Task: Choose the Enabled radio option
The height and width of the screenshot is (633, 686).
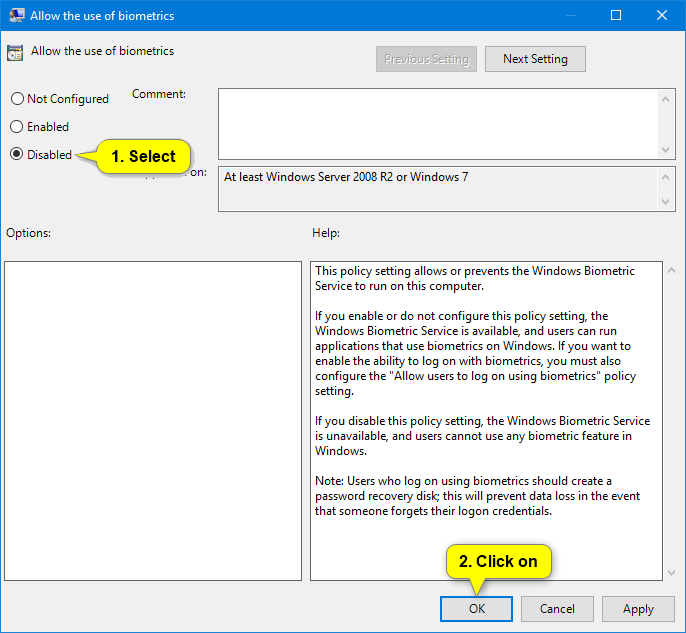Action: point(16,127)
